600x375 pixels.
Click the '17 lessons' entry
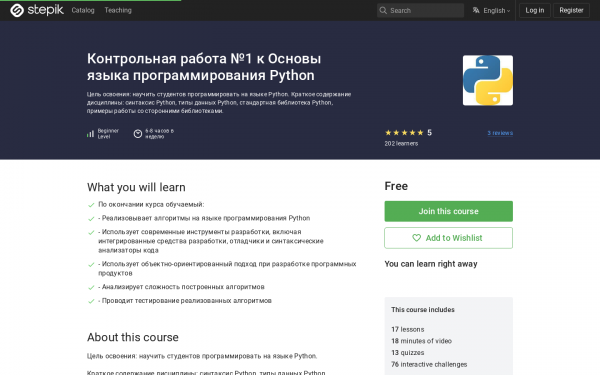click(x=408, y=329)
